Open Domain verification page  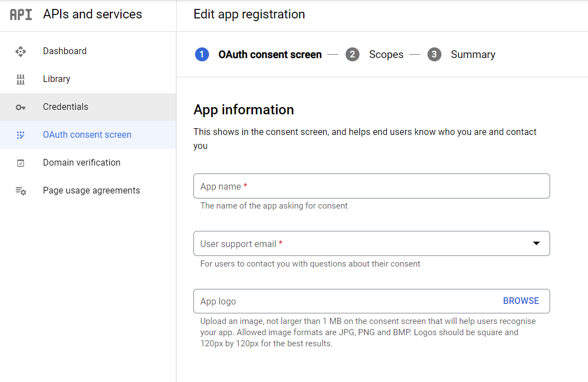88,162
